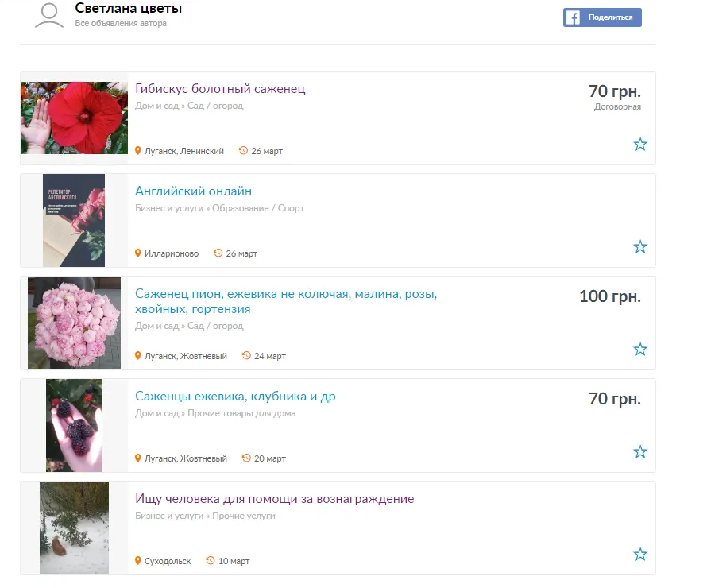Open Ищу человека для помощи за вознаграждение
Viewport: 703px width, 588px height.
pyautogui.click(x=274, y=499)
